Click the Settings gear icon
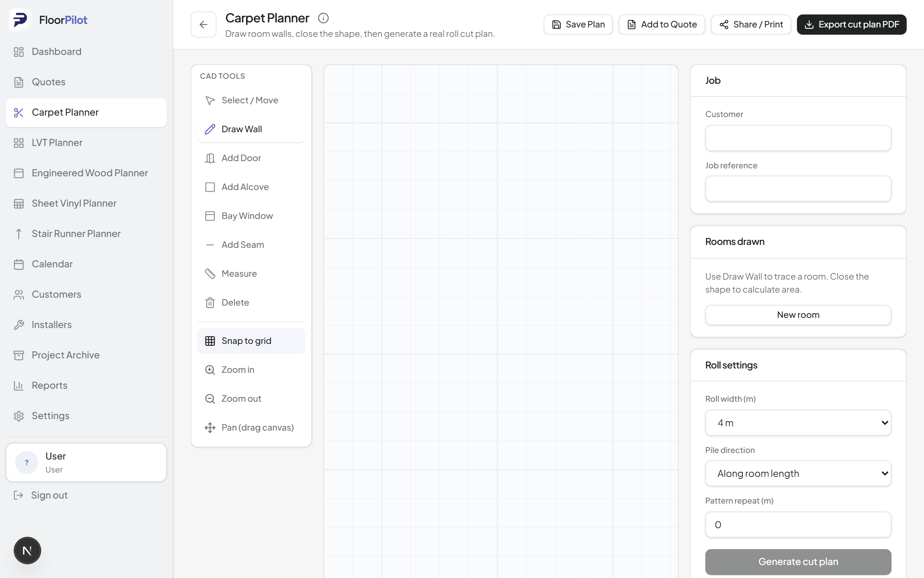The height and width of the screenshot is (578, 924). click(x=19, y=416)
